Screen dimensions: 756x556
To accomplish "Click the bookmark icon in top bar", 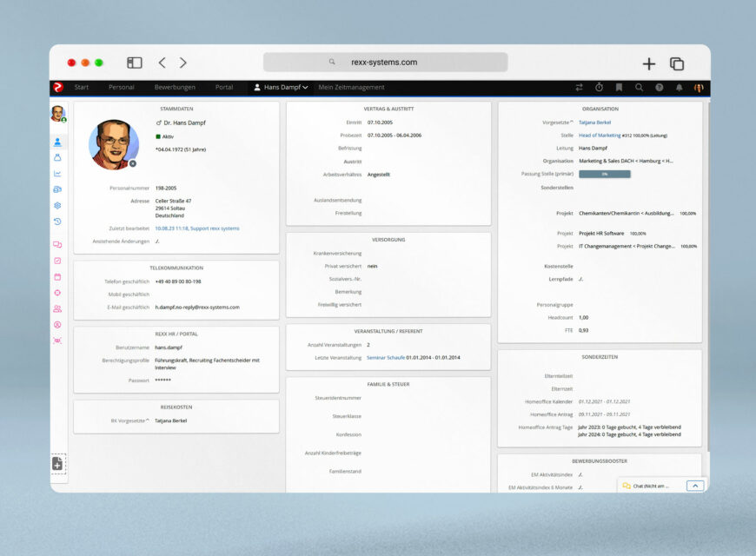I will 619,88.
